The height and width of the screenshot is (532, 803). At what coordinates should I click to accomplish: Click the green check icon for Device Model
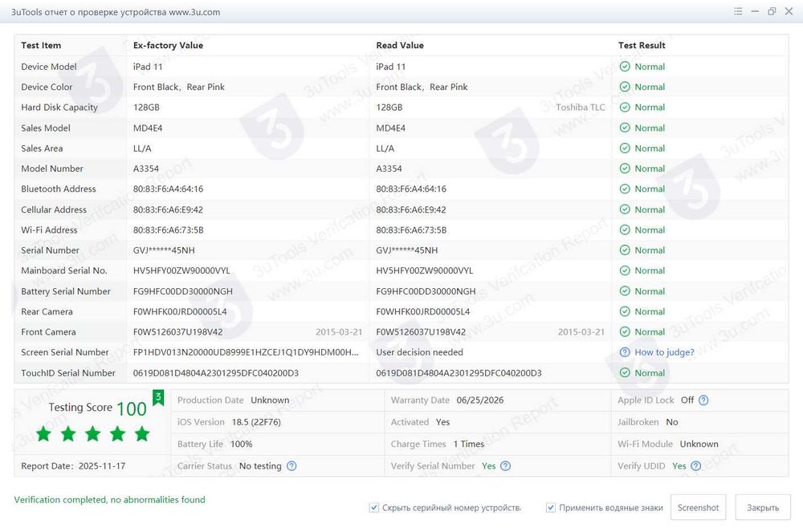click(x=625, y=67)
